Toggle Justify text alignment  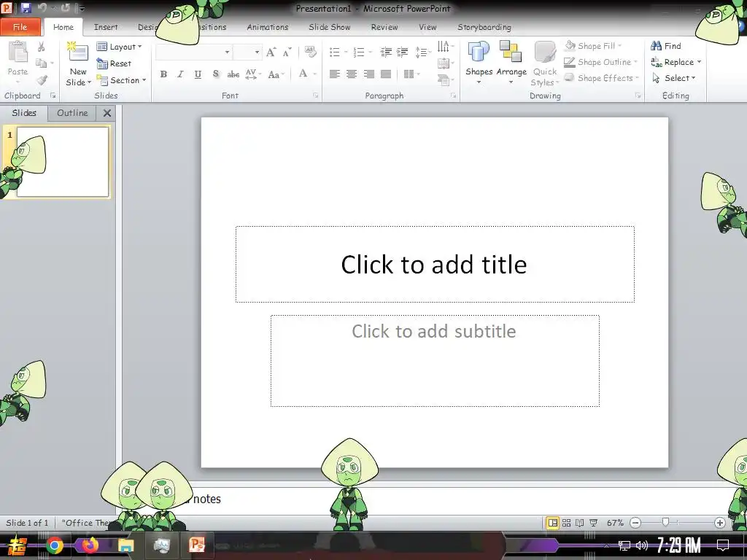tap(386, 74)
